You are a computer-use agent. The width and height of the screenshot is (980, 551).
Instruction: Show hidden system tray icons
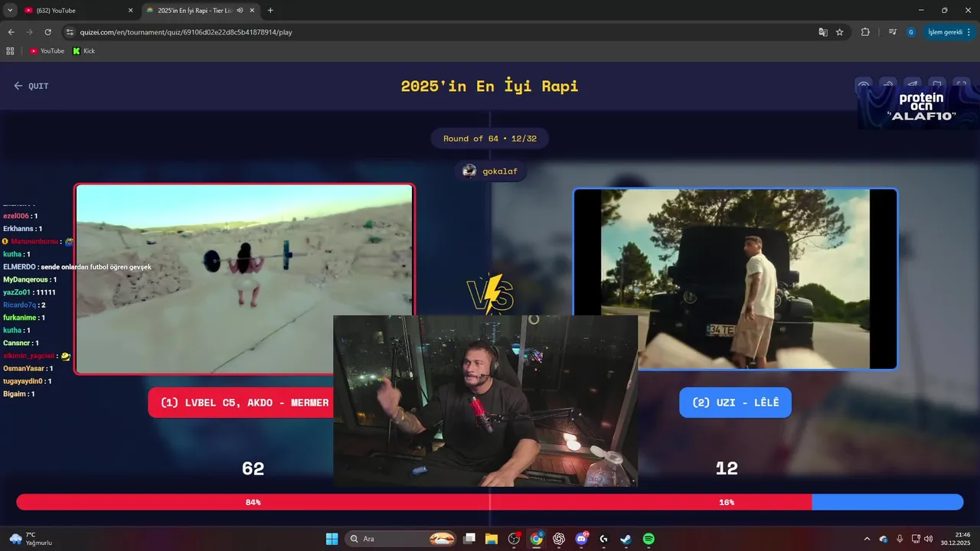point(867,539)
